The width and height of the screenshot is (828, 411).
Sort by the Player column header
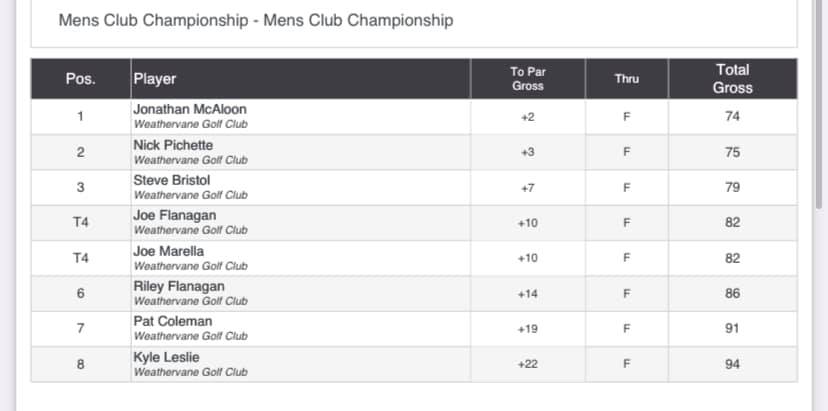300,79
